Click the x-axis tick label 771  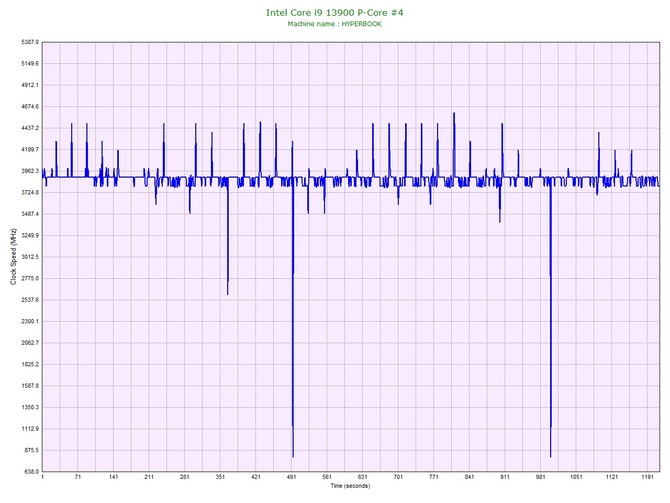coord(434,477)
